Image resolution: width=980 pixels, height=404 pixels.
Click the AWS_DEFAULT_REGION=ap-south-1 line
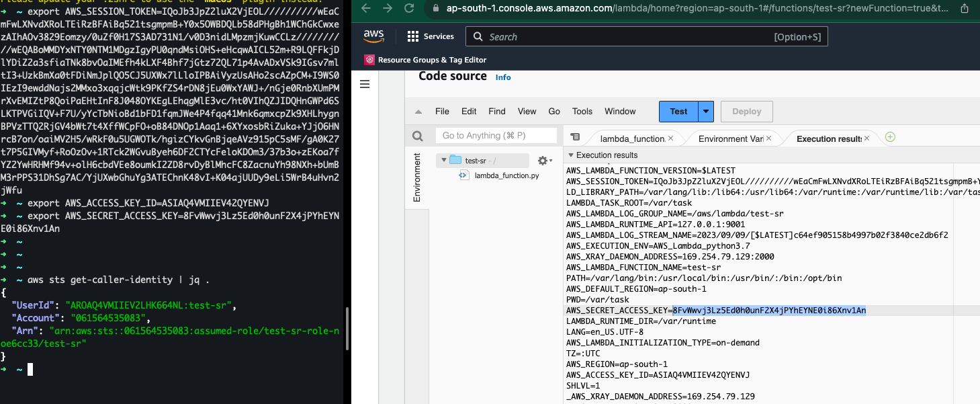click(x=636, y=289)
